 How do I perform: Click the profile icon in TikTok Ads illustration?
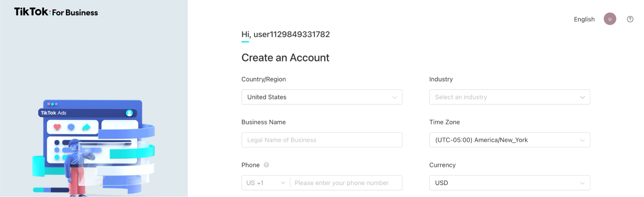[129, 113]
